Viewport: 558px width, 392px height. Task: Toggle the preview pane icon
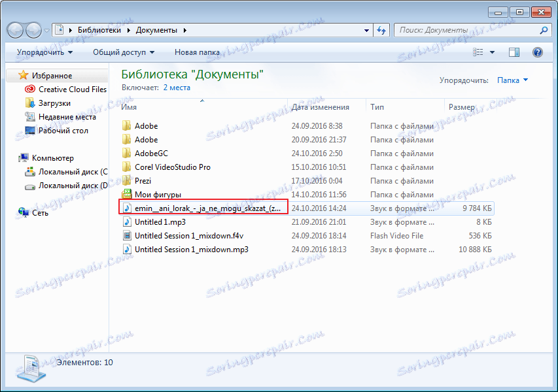[x=514, y=53]
